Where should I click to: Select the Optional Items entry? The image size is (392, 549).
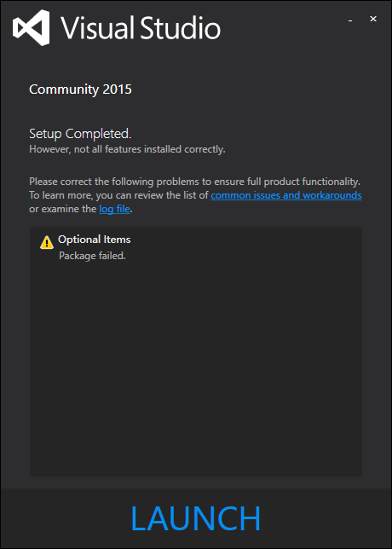[94, 240]
